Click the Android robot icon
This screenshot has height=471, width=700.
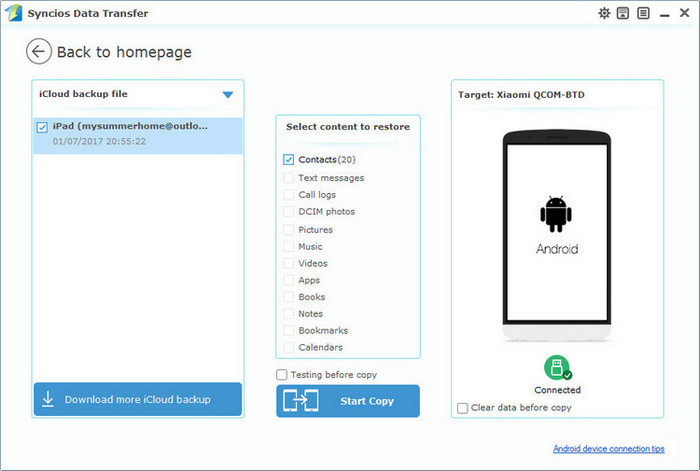[x=556, y=214]
